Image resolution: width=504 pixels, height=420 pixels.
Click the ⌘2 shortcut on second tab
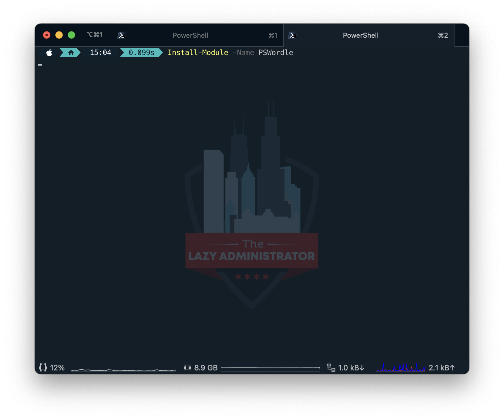click(x=443, y=35)
